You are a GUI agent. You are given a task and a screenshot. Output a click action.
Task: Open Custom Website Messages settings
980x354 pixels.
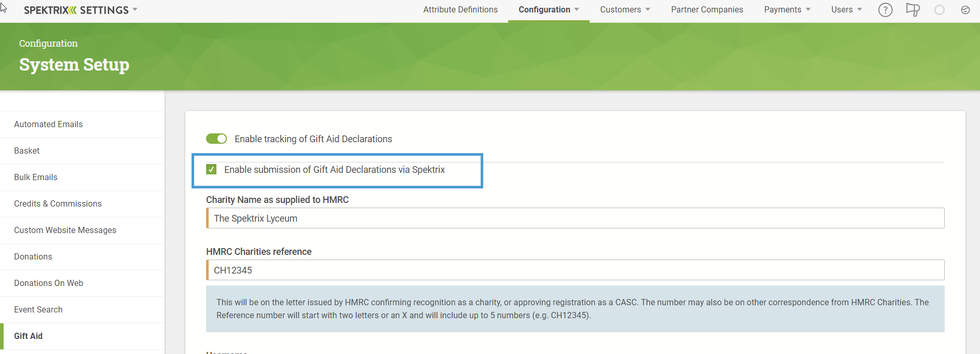point(83,230)
